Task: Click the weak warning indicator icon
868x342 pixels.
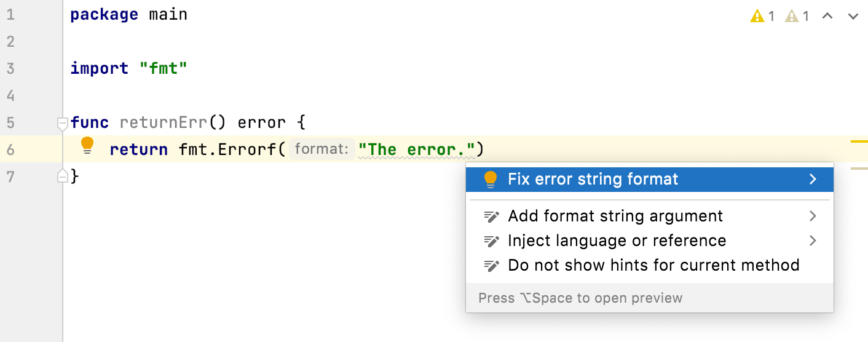Action: point(792,16)
